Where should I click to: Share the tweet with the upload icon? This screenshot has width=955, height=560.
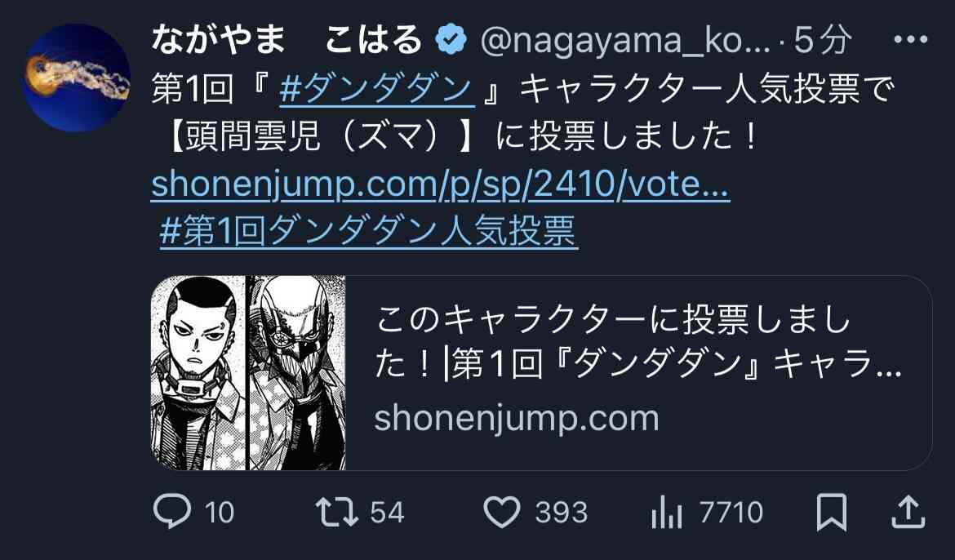[908, 512]
